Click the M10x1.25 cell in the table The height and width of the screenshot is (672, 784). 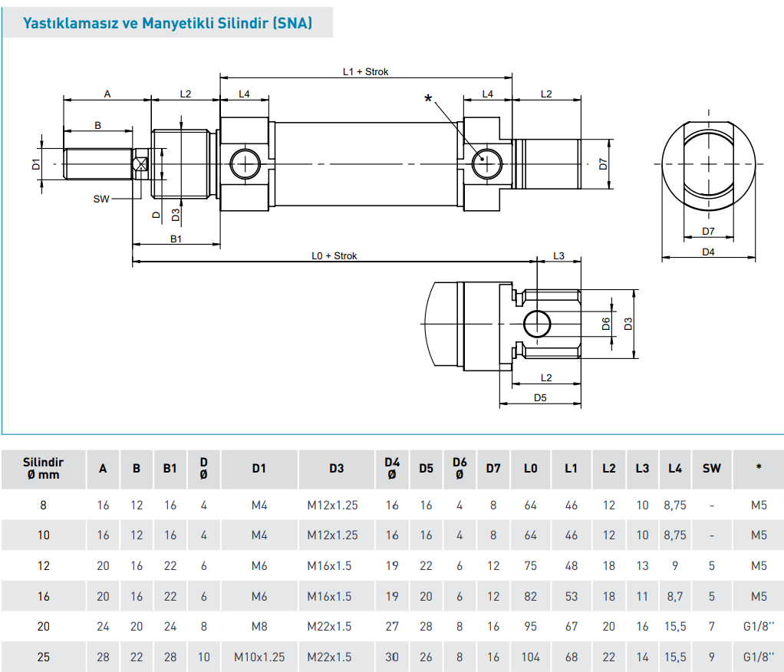(x=259, y=657)
